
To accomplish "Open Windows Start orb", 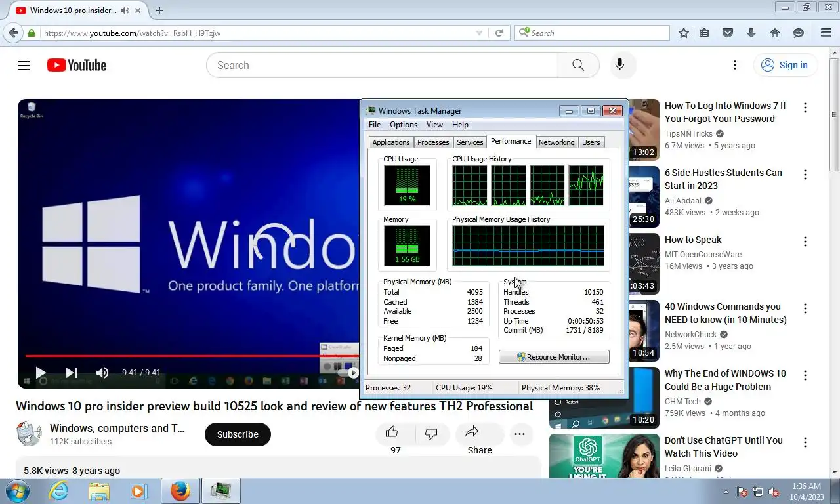I will pyautogui.click(x=17, y=491).
